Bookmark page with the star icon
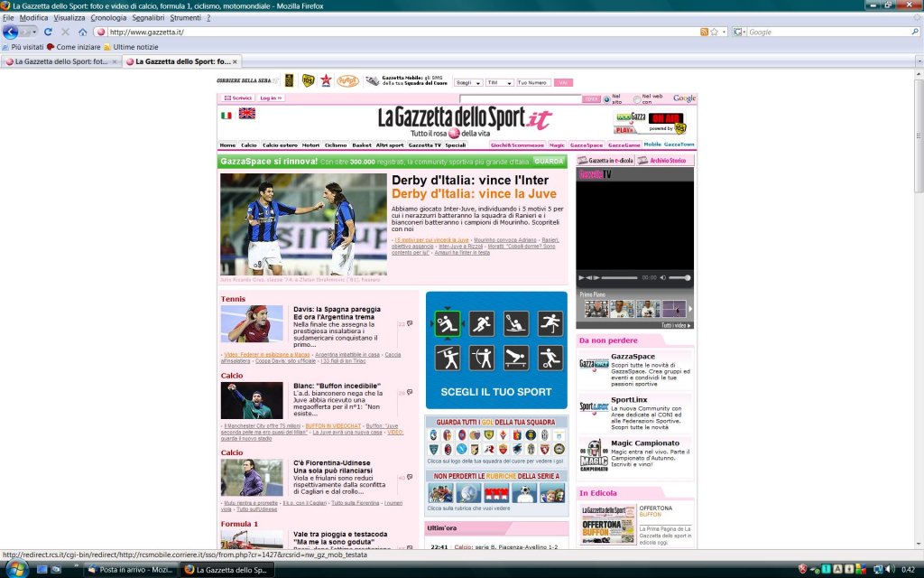This screenshot has height=578, width=924. coord(715,32)
